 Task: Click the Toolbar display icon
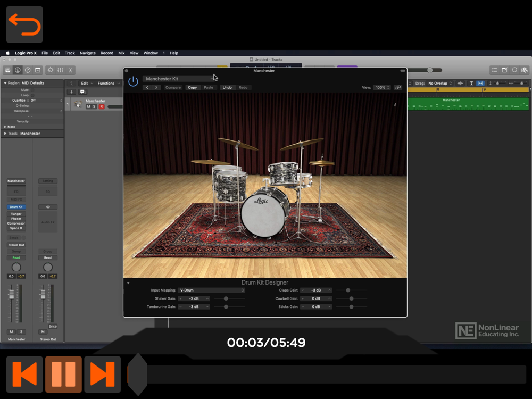(38, 70)
